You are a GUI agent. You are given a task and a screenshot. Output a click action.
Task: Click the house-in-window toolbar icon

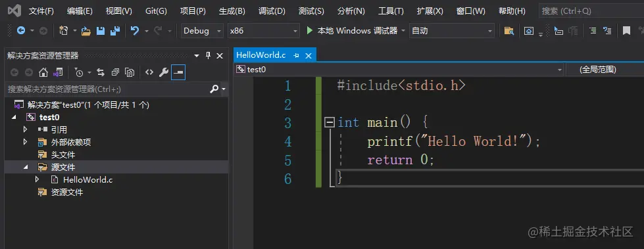pos(529,31)
